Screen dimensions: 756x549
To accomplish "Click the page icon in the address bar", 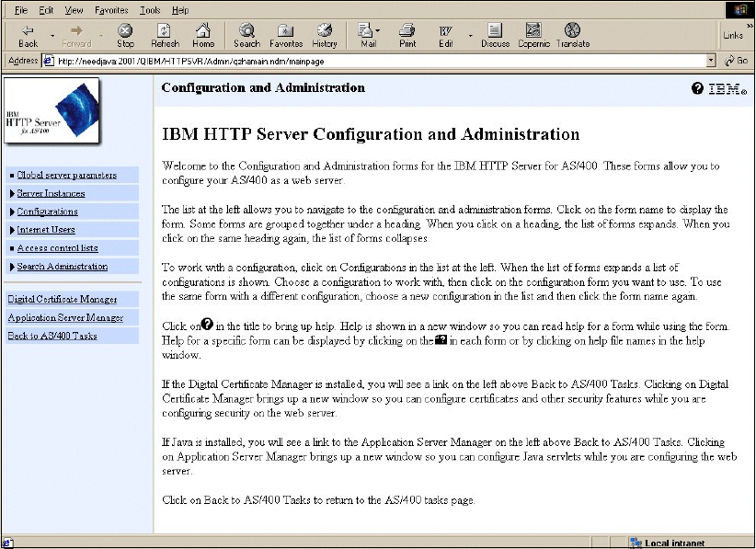I will pyautogui.click(x=48, y=61).
